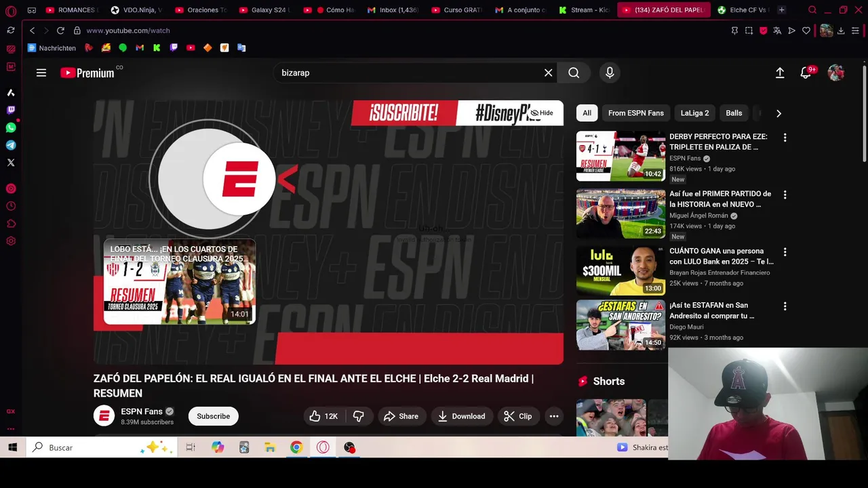Image resolution: width=868 pixels, height=488 pixels.
Task: Open the History clock icon in sidebar
Action: pos(11,206)
